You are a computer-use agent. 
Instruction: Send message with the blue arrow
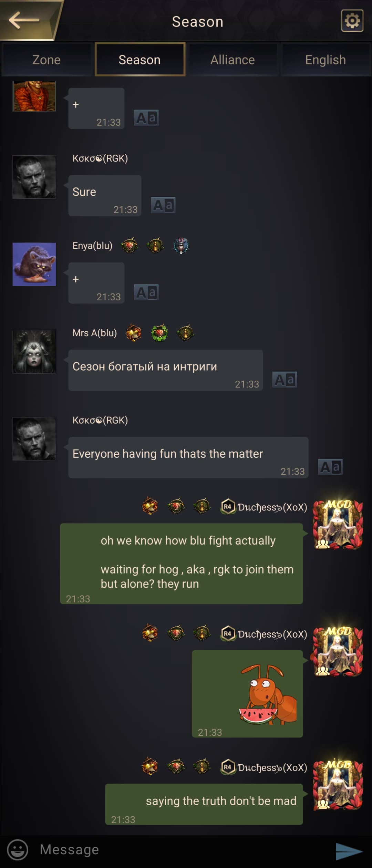coord(349,851)
